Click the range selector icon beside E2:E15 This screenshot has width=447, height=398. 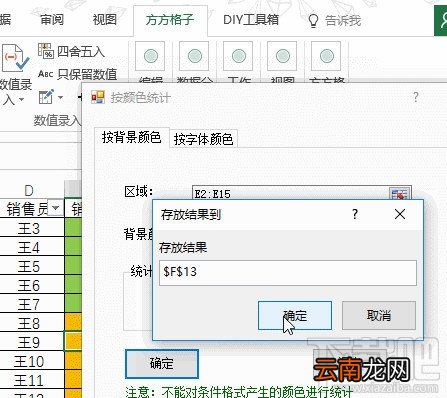(x=400, y=194)
